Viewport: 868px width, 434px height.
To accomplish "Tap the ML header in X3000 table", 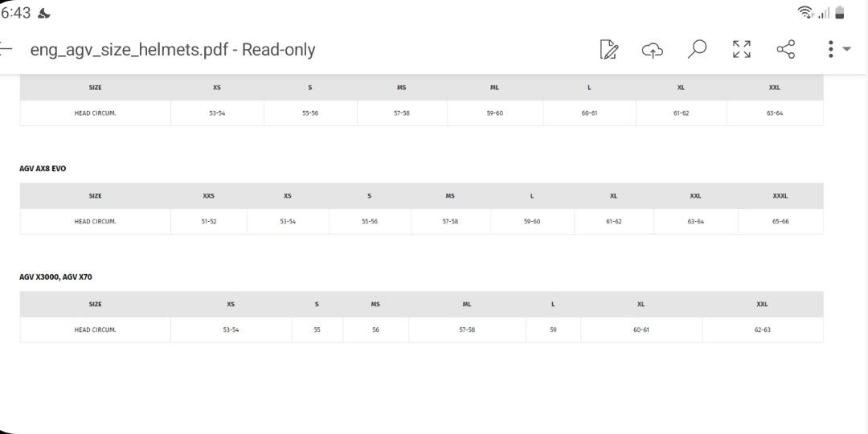I will coord(467,305).
